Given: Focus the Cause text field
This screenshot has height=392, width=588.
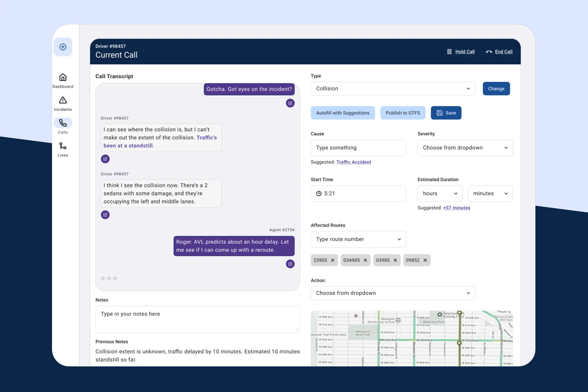Looking at the screenshot, I should coord(358,148).
